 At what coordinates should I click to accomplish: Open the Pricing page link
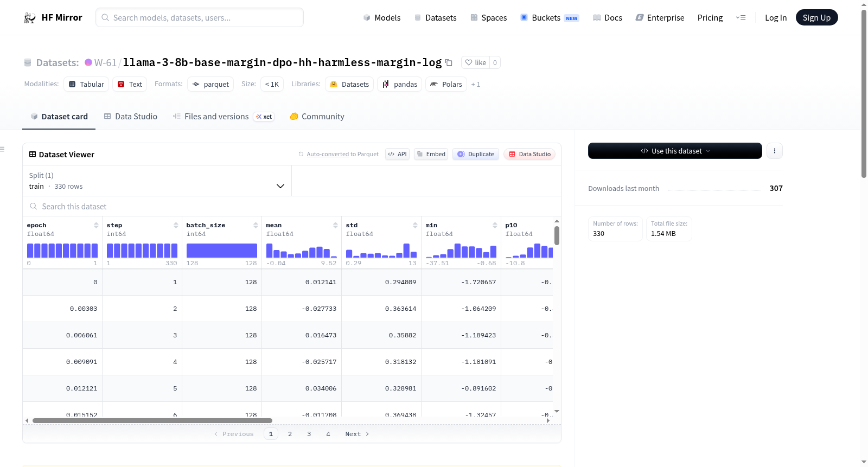(x=710, y=18)
